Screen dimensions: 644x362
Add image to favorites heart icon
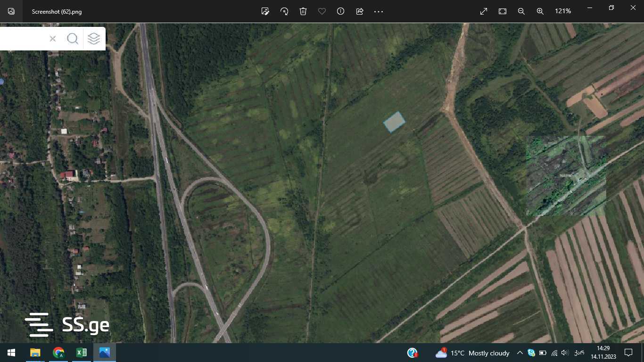[322, 11]
